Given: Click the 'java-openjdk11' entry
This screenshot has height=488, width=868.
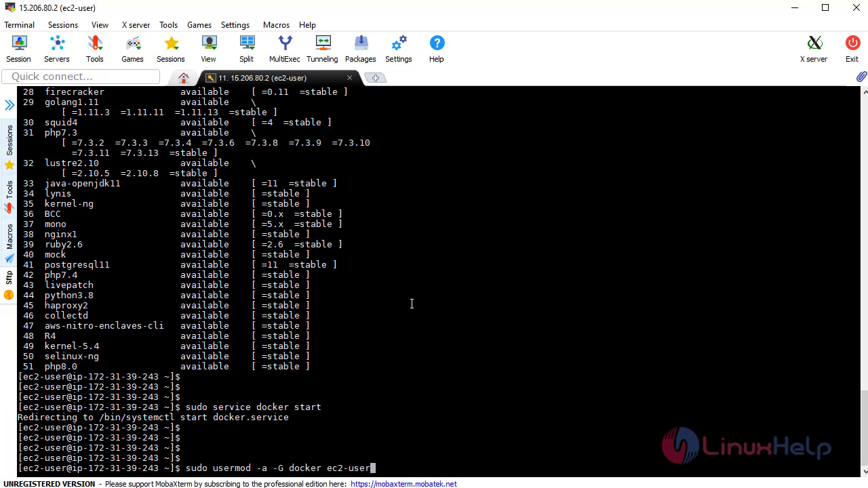Looking at the screenshot, I should pos(82,183).
